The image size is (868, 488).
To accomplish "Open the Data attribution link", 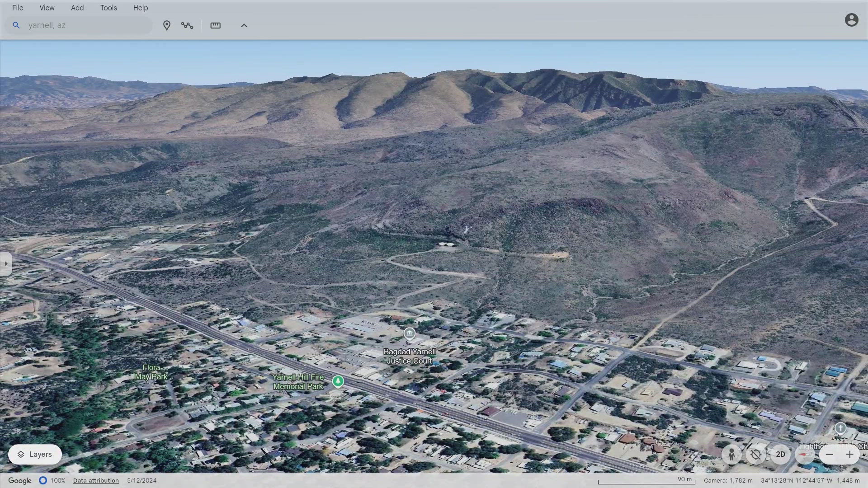I will tap(96, 480).
